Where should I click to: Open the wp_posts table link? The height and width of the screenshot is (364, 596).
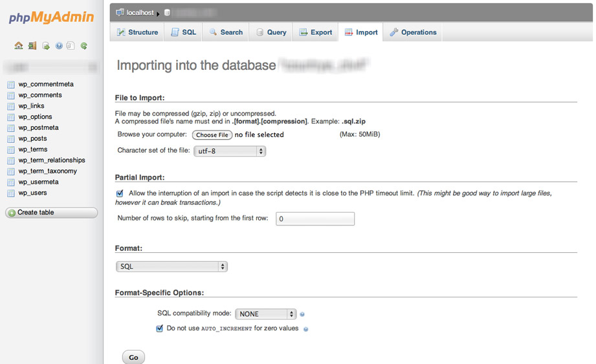[x=33, y=138]
